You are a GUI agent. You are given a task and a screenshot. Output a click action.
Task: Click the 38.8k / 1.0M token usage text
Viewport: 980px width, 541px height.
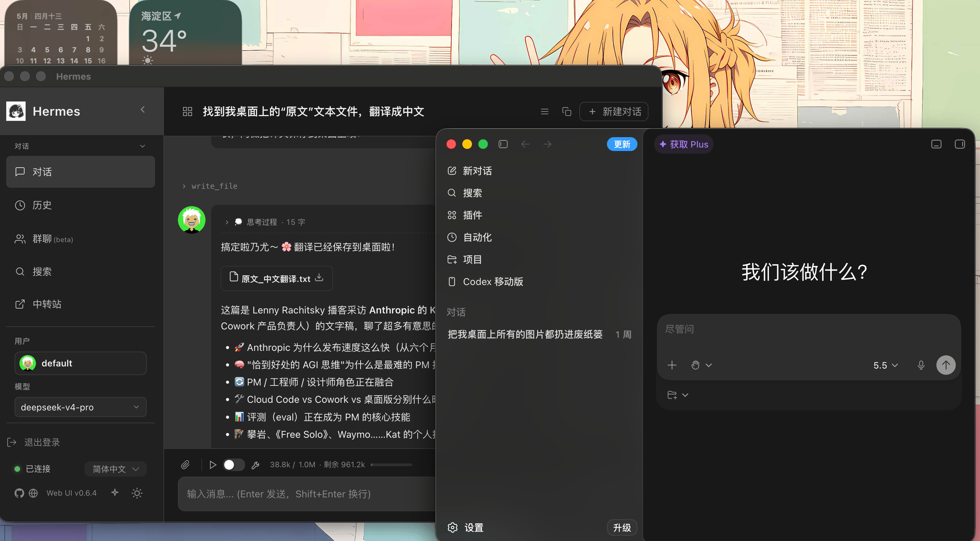click(292, 464)
